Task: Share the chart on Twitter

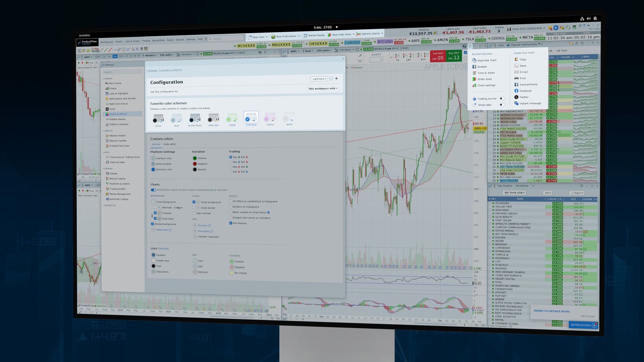Action: point(521,97)
